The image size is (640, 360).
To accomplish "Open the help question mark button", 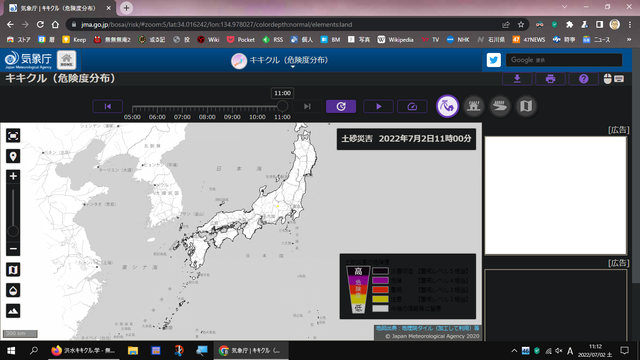I will click(x=584, y=78).
